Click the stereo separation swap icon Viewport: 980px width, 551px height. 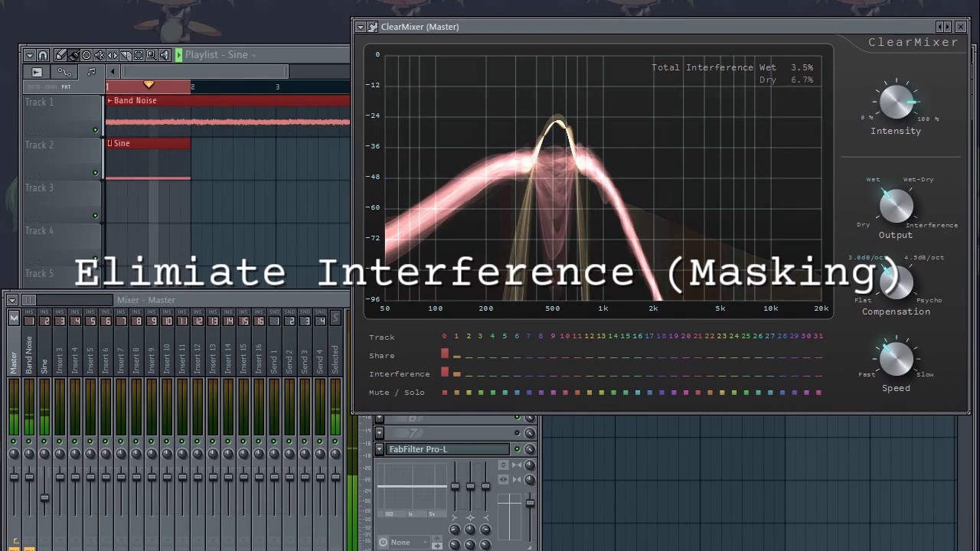click(x=503, y=480)
